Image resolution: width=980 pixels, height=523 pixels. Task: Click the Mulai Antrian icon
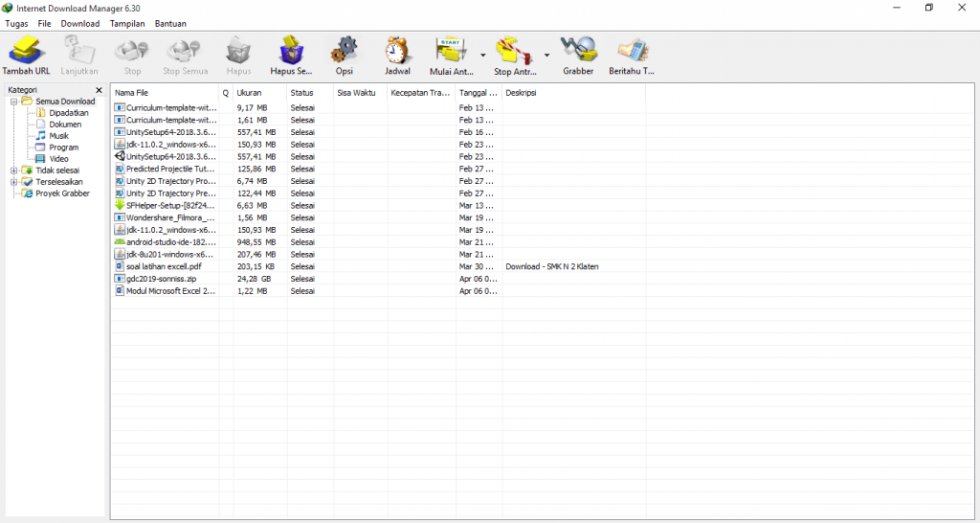[x=452, y=50]
